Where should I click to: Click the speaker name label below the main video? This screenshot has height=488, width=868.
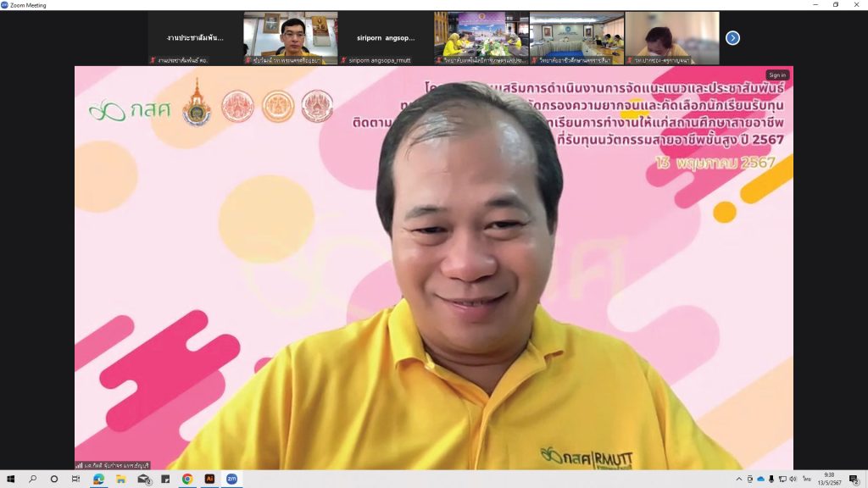[x=114, y=465]
